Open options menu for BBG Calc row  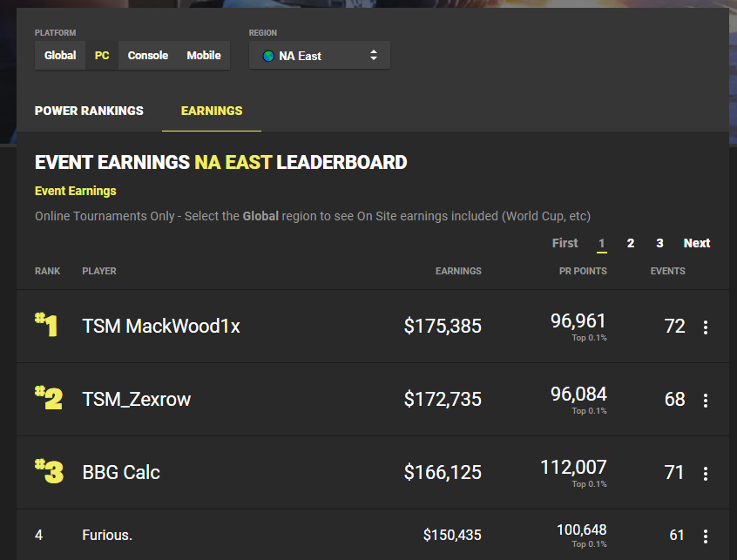(705, 474)
